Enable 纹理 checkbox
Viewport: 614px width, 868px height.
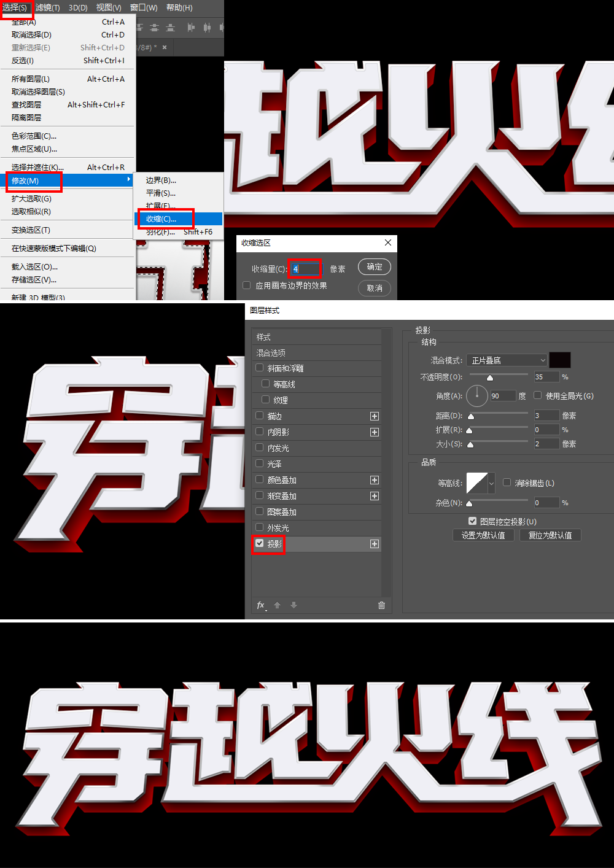point(266,400)
